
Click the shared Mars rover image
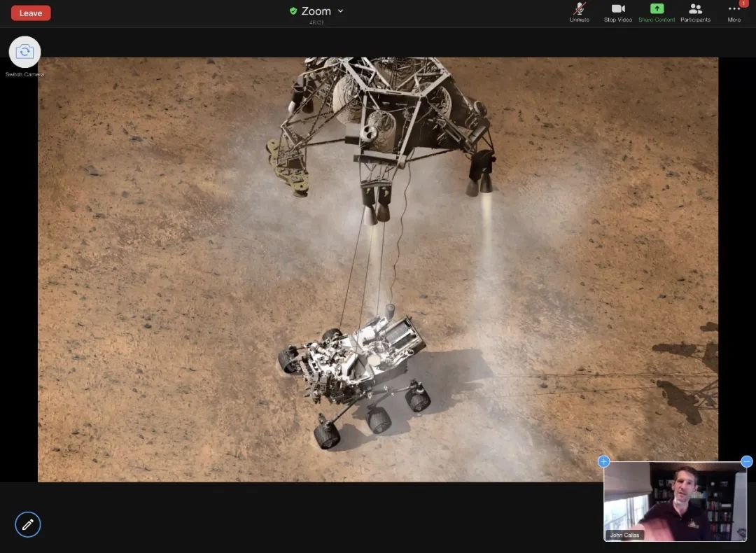[378, 269]
